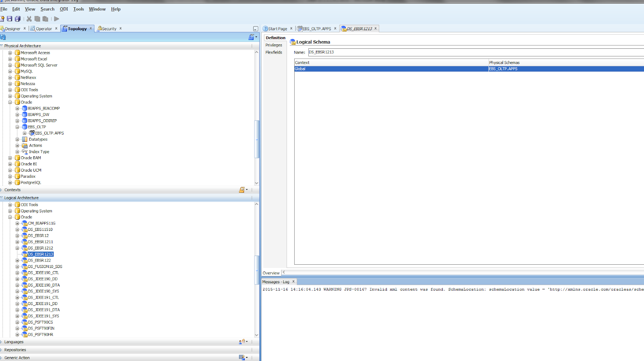
Task: Collapse the Logical Architecture section
Action: tap(2, 198)
